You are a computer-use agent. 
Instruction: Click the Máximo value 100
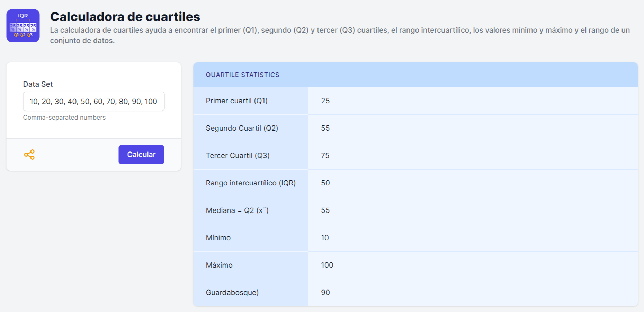coord(327,265)
